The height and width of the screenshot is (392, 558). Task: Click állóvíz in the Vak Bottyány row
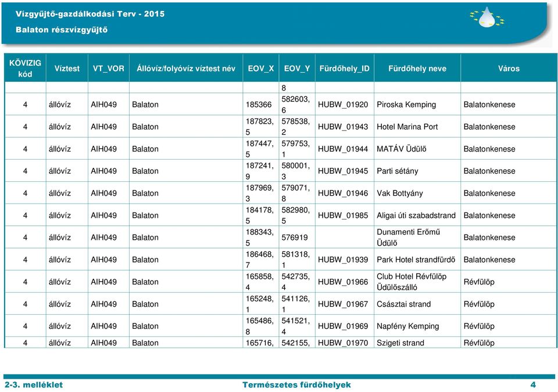(x=60, y=193)
